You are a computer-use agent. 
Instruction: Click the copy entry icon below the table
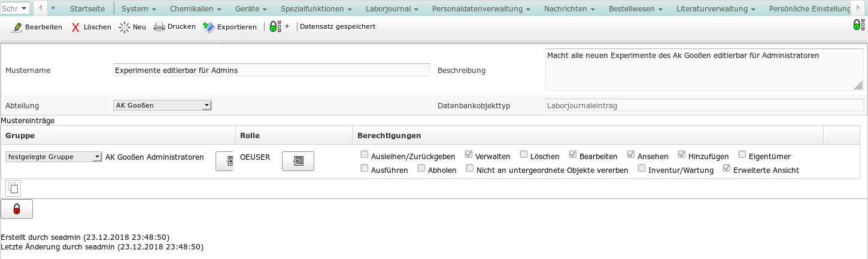click(13, 188)
